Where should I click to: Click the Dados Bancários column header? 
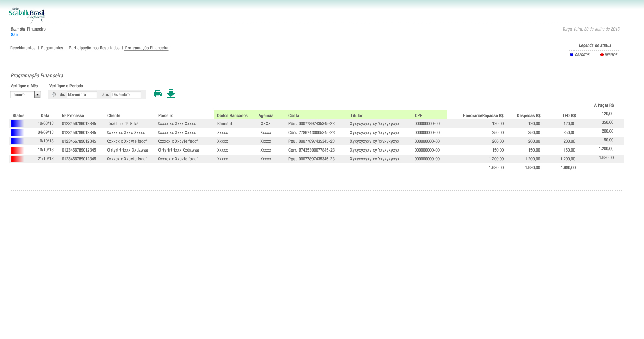(232, 116)
